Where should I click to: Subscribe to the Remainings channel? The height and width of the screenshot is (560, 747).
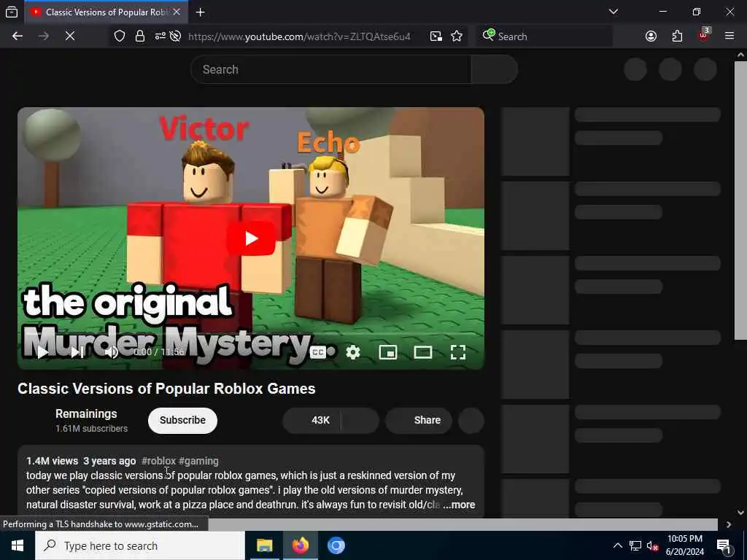182,421
